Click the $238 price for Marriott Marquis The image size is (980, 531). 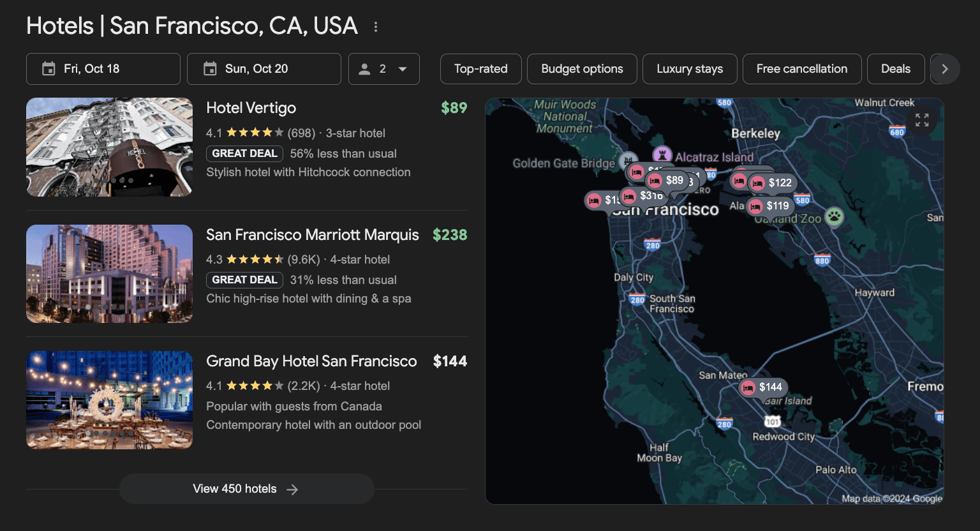pyautogui.click(x=450, y=235)
